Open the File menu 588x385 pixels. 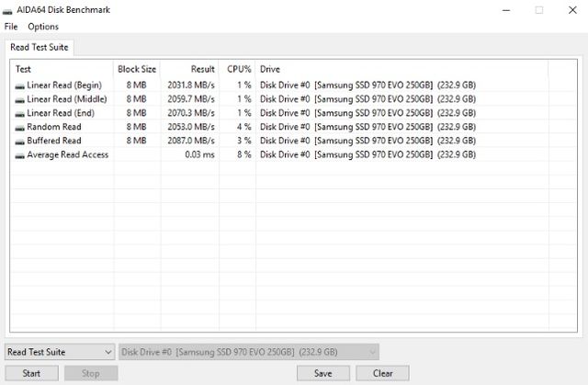[11, 27]
